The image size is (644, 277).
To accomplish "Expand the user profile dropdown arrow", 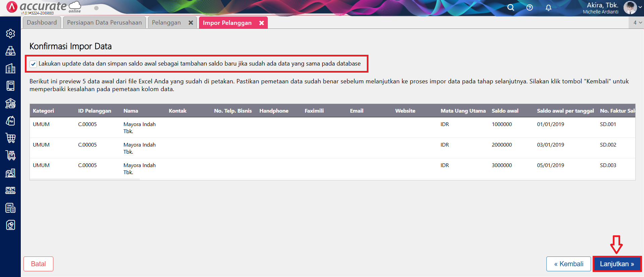I will click(640, 7).
